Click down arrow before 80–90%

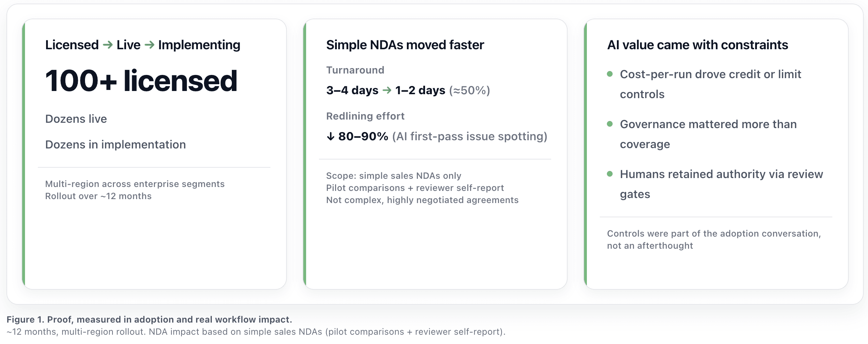pos(331,136)
